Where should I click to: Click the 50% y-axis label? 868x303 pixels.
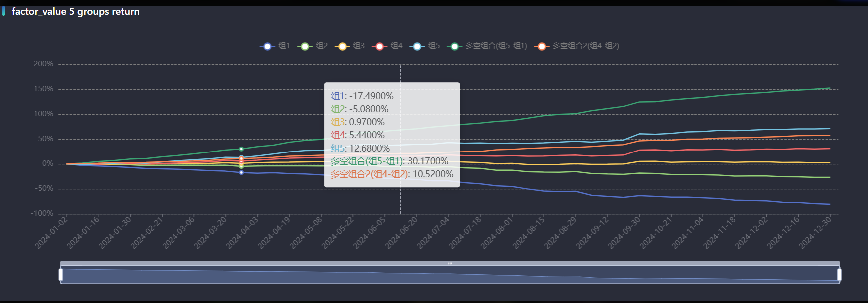click(45, 139)
